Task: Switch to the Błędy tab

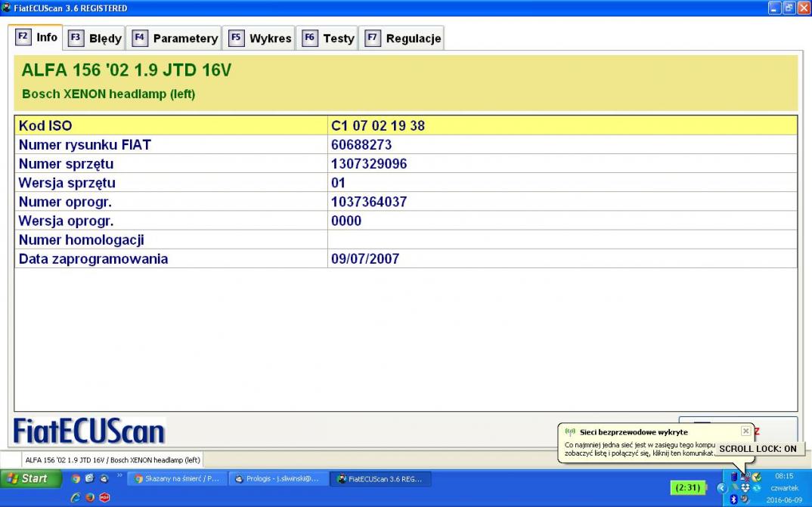Action: tap(95, 39)
